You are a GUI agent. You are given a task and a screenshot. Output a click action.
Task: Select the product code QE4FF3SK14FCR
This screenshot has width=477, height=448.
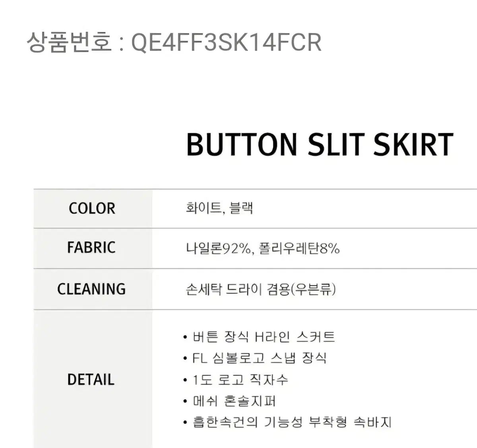pos(226,42)
